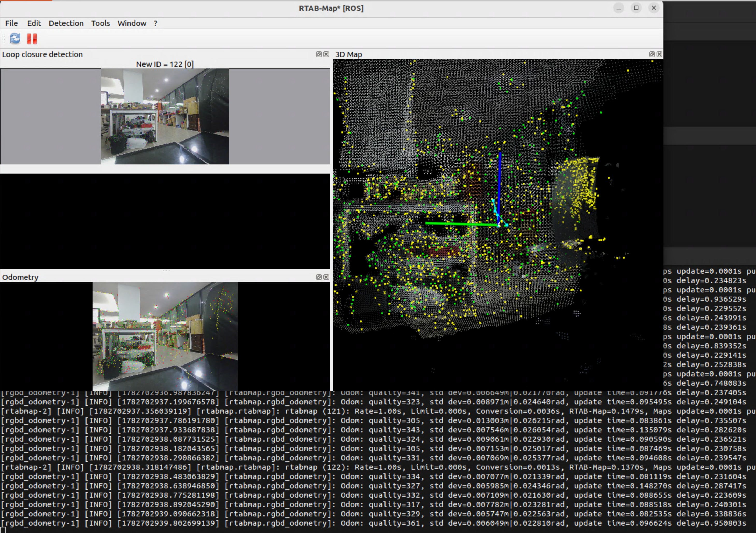Float the Loop closure detection panel
This screenshot has height=533, width=756.
[319, 54]
